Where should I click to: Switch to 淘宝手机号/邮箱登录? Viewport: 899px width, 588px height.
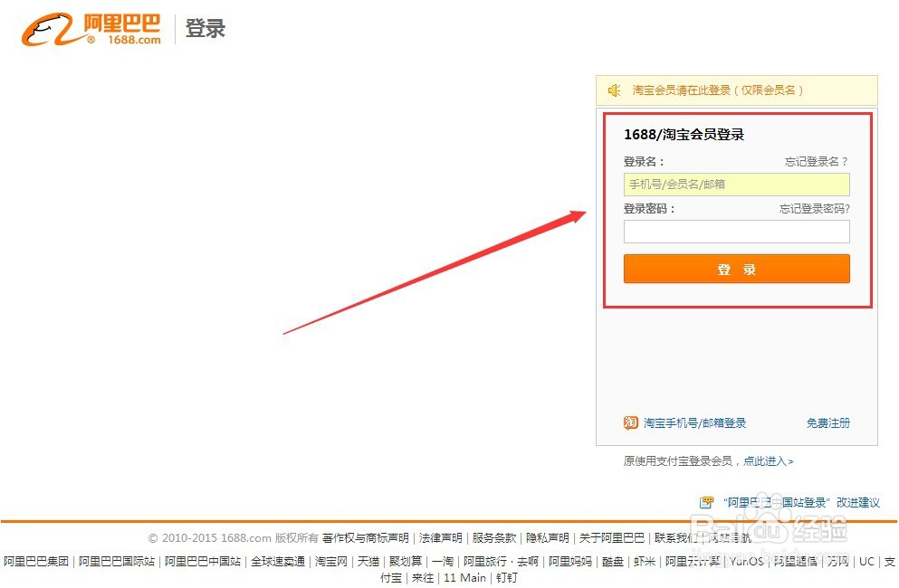[x=695, y=423]
